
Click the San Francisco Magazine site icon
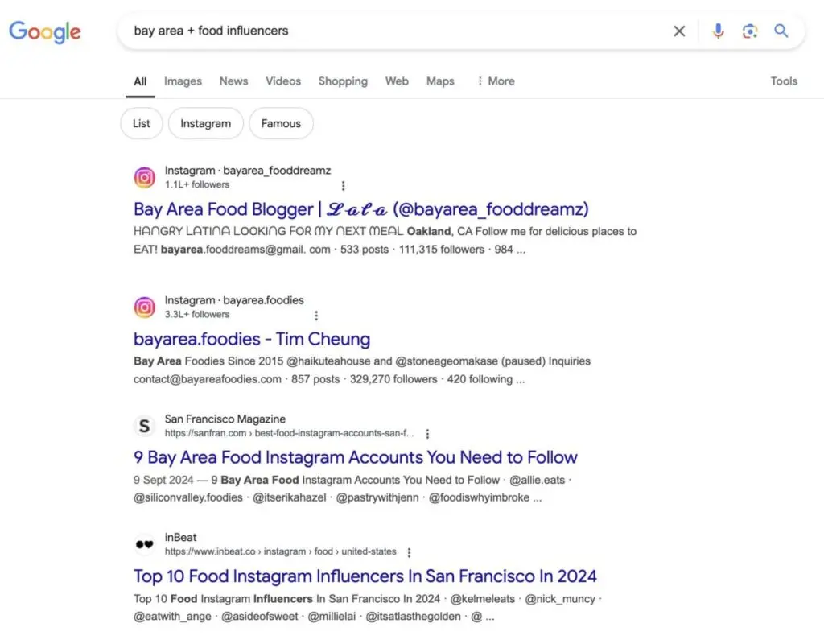145,426
